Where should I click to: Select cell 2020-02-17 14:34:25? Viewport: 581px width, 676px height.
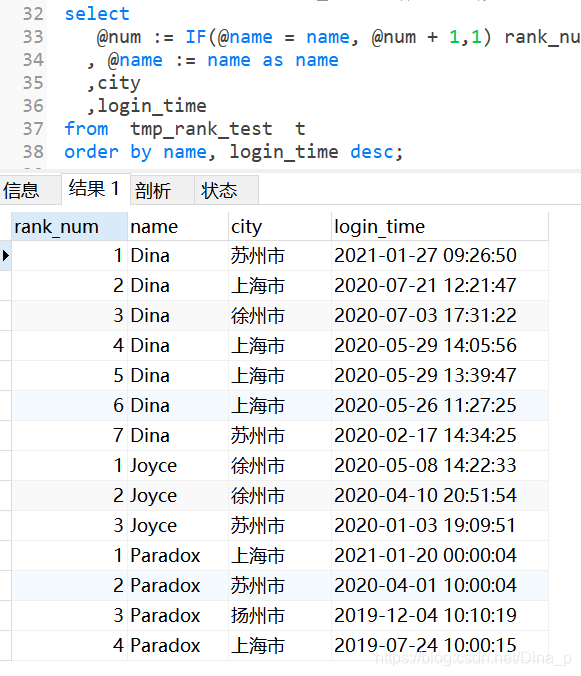click(440, 435)
